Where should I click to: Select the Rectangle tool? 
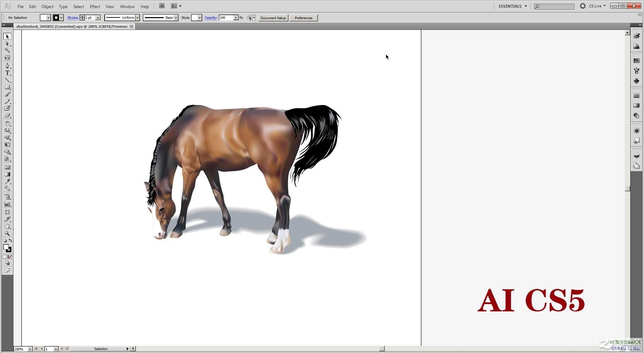pos(7,87)
